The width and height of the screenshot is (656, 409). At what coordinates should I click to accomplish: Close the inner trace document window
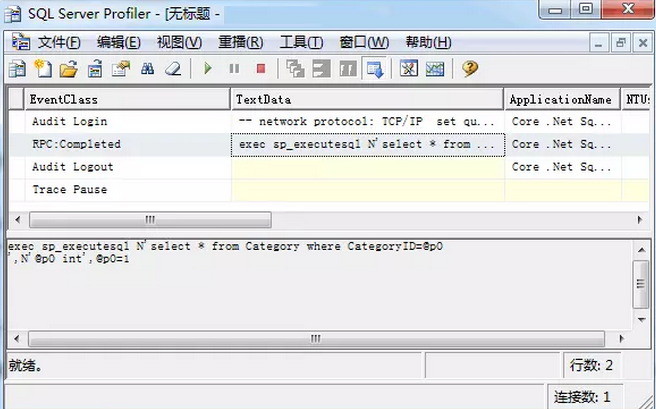(x=643, y=43)
